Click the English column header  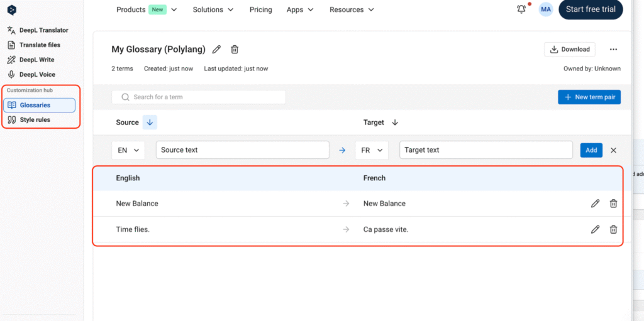[128, 178]
